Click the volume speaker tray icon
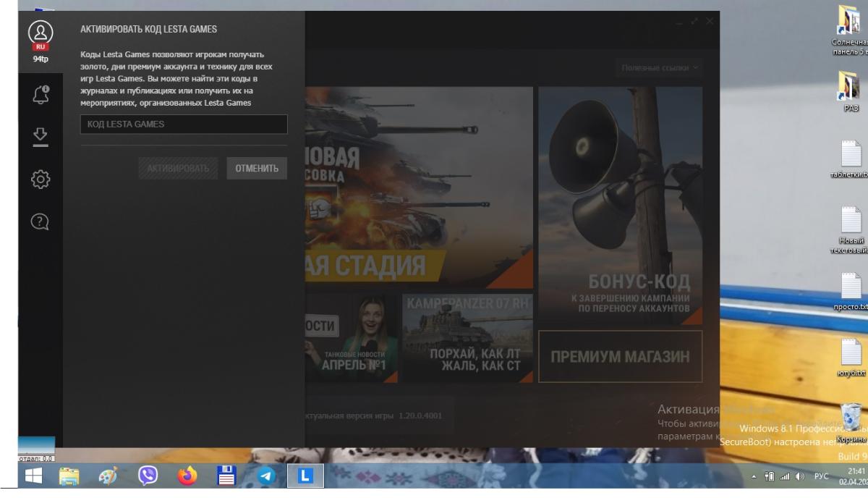The image size is (868, 498). (801, 476)
